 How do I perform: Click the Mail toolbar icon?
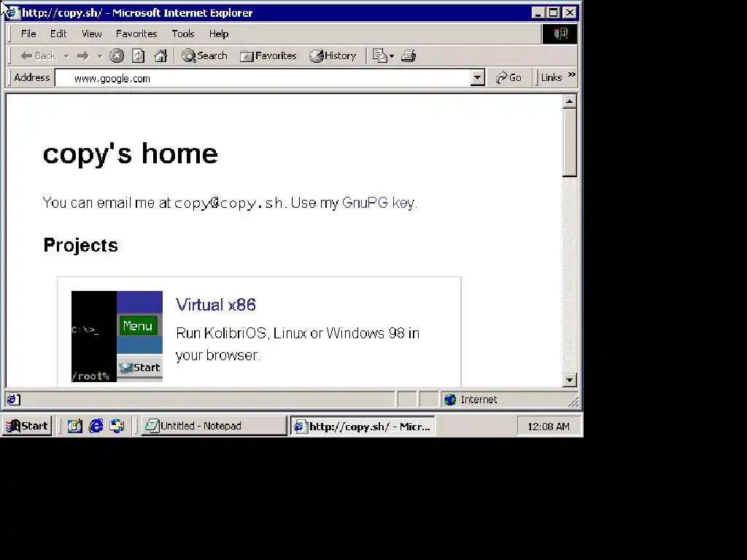coord(379,55)
